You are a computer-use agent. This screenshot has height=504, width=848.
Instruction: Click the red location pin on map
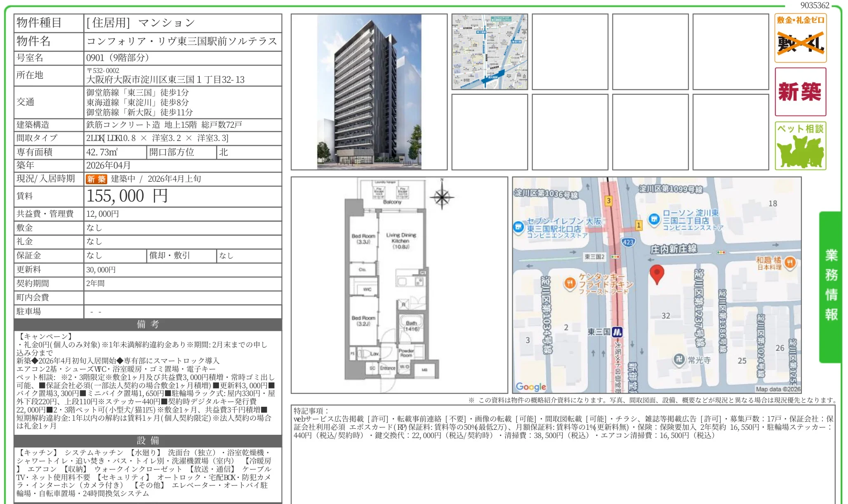point(657,274)
